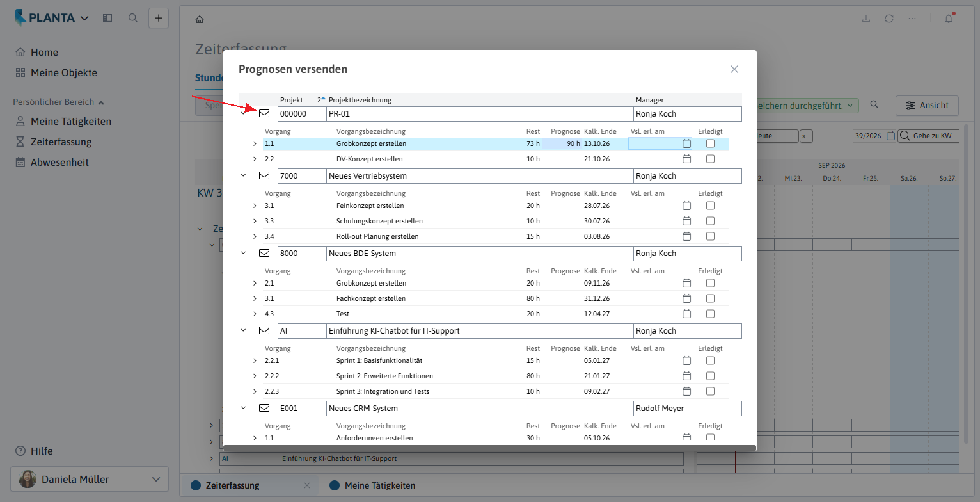Send forecast mail for project AI

(x=264, y=330)
